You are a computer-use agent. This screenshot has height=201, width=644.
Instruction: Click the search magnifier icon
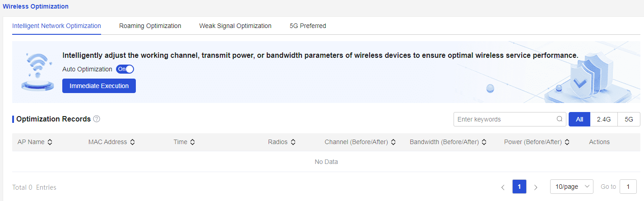pyautogui.click(x=560, y=119)
